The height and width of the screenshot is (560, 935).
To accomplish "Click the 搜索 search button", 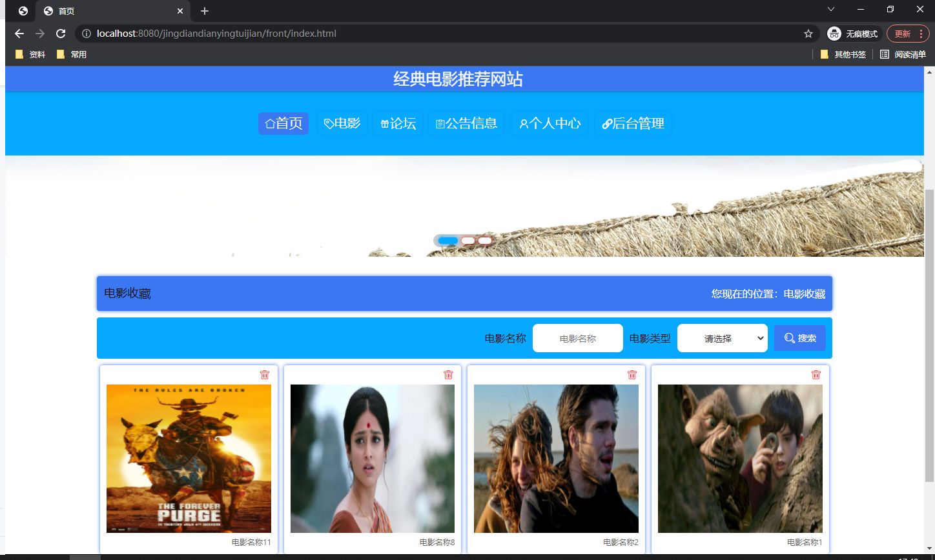I will click(800, 338).
